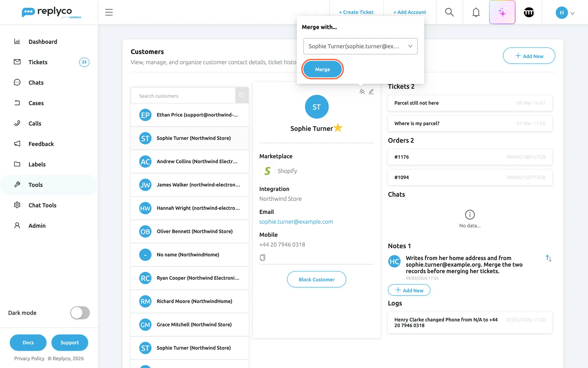Click the edit pencil icon on customer card
Viewport: 588px width, 368px height.
tap(371, 92)
